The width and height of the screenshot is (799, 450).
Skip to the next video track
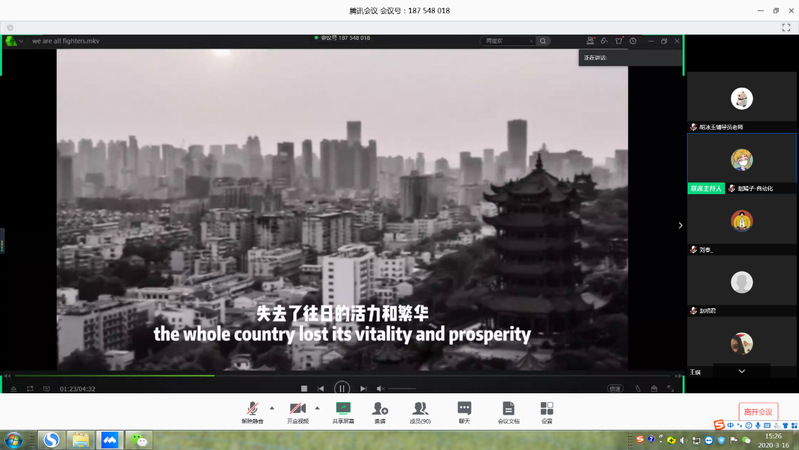coord(363,388)
